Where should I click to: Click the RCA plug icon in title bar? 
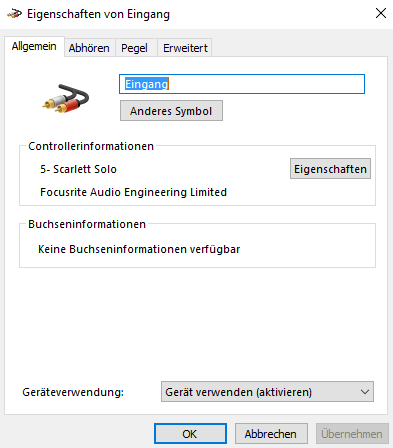14,14
